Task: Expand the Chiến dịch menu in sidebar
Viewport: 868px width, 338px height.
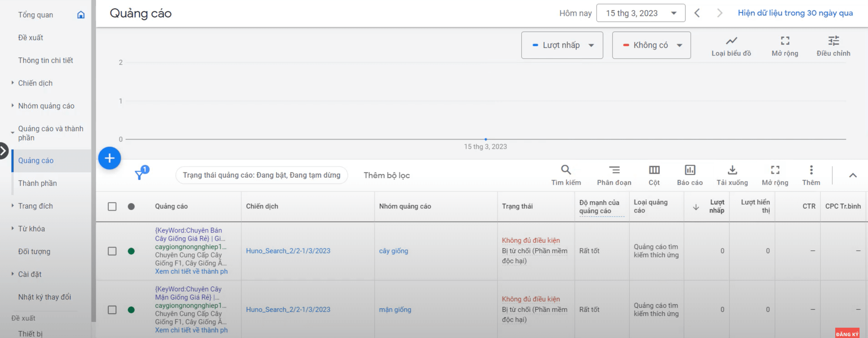Action: tap(12, 83)
